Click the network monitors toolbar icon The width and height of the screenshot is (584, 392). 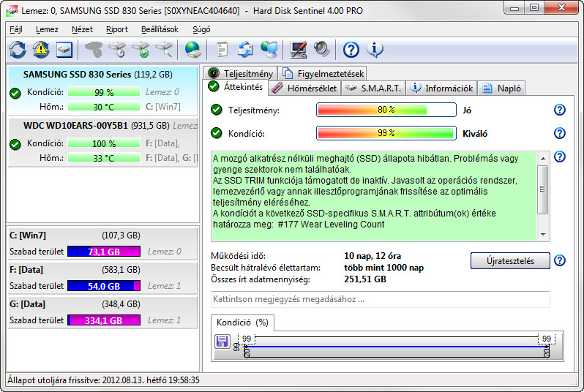pos(269,50)
